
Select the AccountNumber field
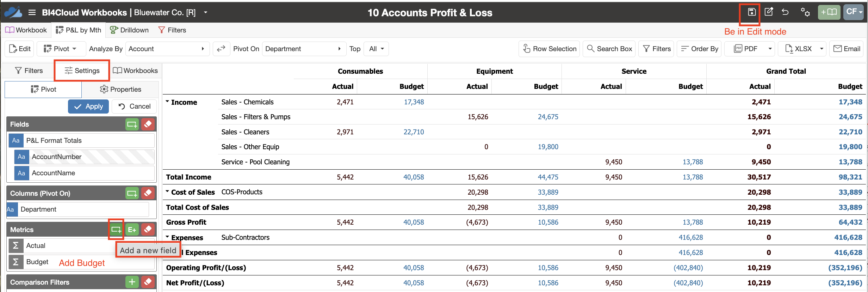(84, 157)
